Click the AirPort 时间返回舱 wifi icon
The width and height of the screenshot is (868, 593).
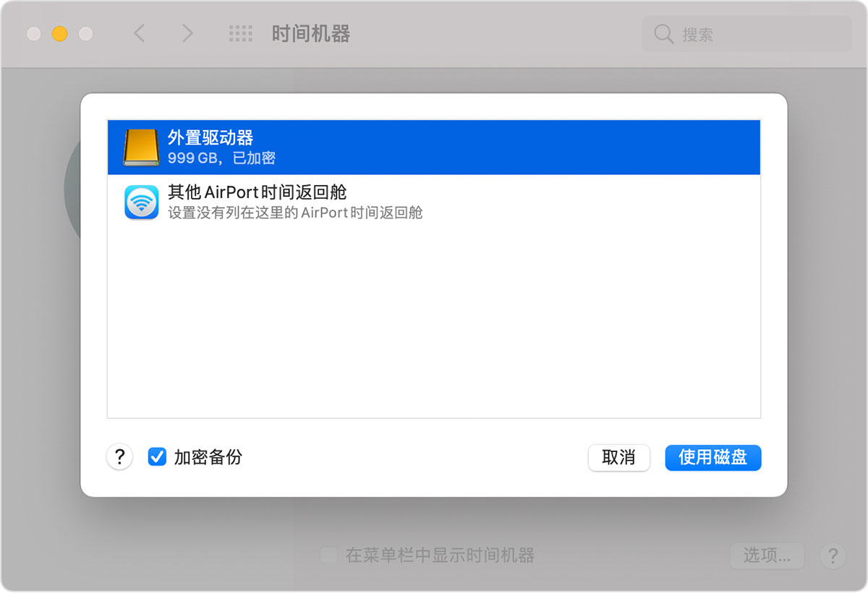142,202
